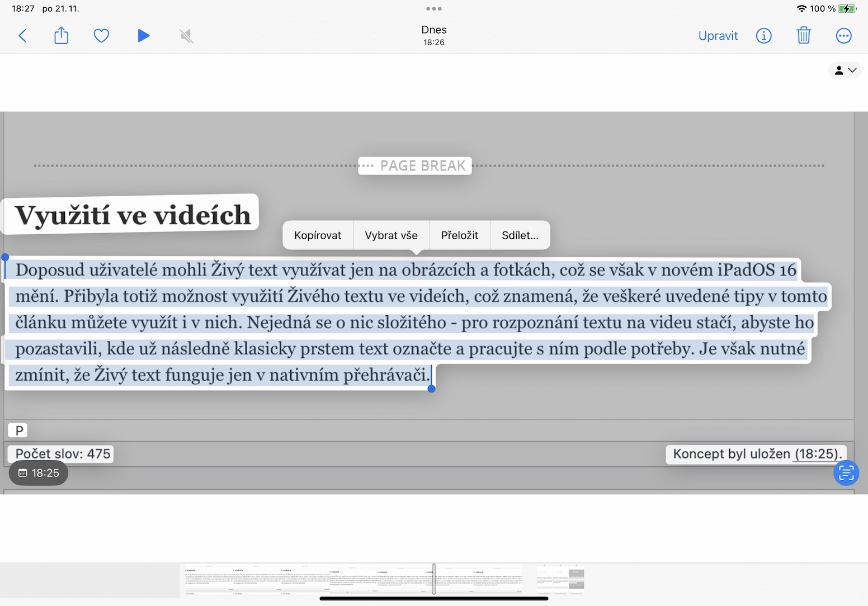The image size is (868, 606).
Task: Tap the 'Dnes 18:26' title
Action: pyautogui.click(x=434, y=35)
